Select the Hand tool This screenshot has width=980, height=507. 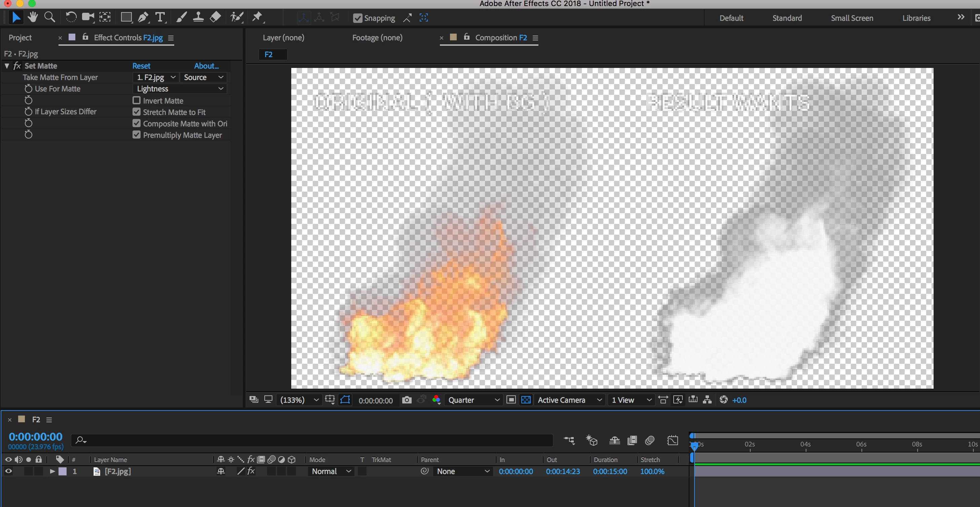click(33, 17)
